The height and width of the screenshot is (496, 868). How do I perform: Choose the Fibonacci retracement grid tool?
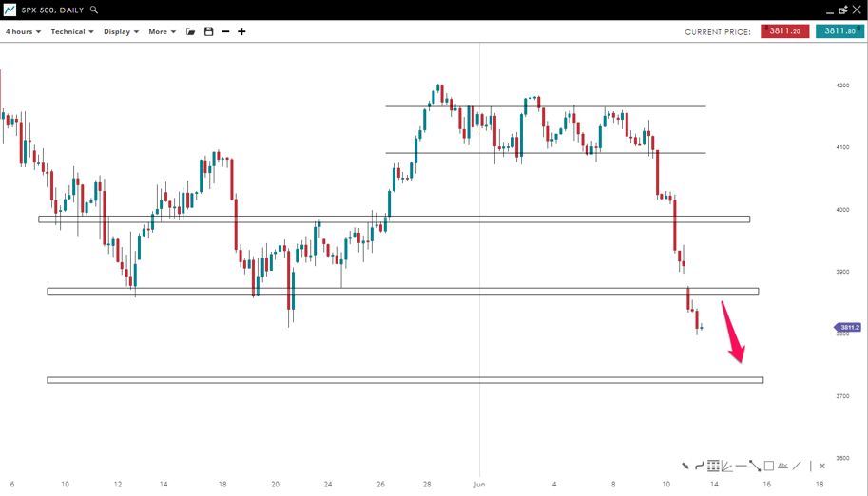(x=713, y=466)
